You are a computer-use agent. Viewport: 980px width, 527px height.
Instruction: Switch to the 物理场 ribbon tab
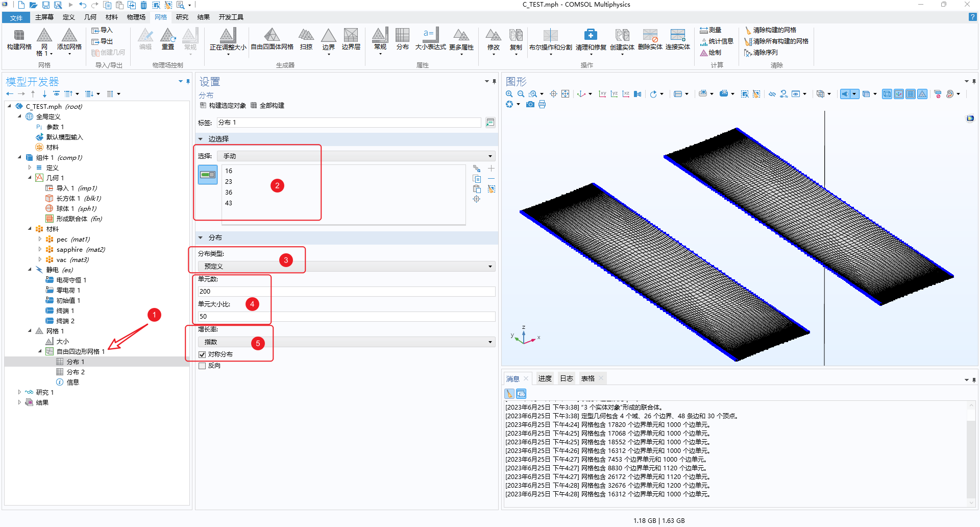pyautogui.click(x=136, y=17)
